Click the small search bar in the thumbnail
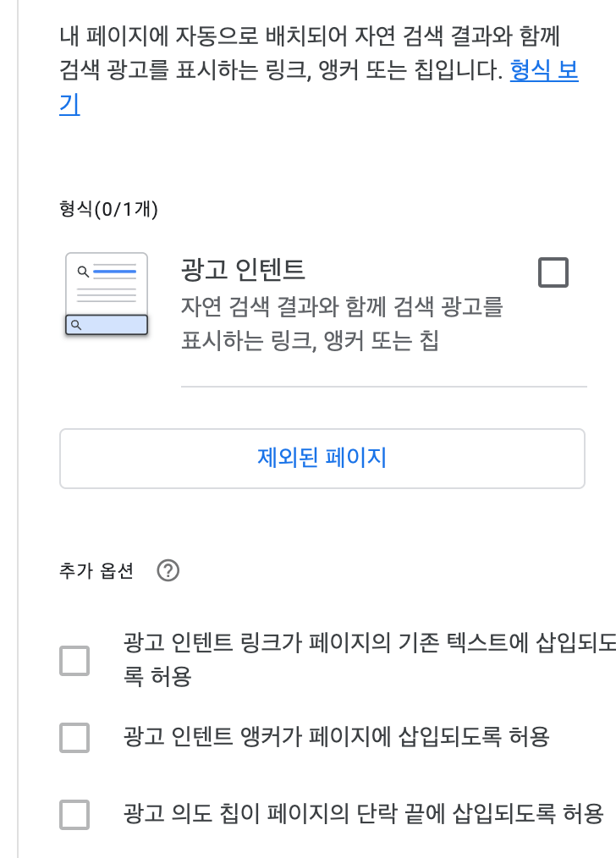Viewport: 616px width, 858px height. coord(105,325)
